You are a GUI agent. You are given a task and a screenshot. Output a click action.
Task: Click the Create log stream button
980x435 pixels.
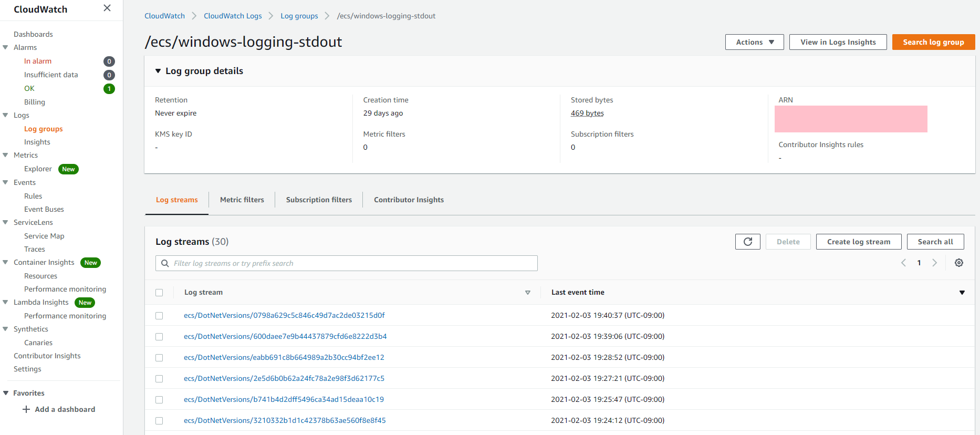(859, 242)
